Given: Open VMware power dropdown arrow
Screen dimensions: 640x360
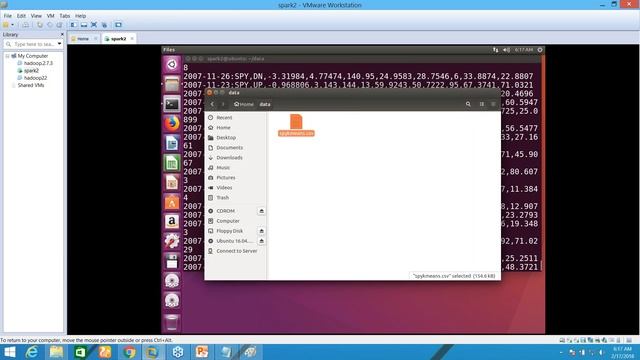Looking at the screenshot, I should point(13,25).
